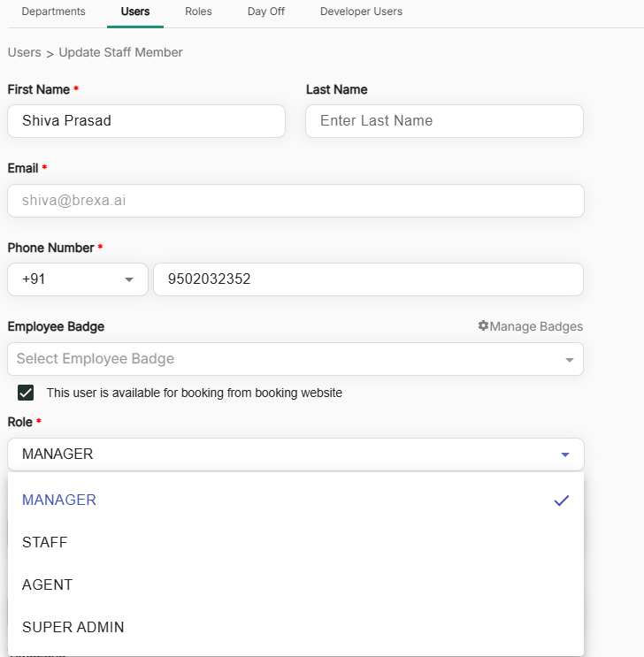
Task: Expand the Select Employee Badge dropdown
Action: (568, 359)
